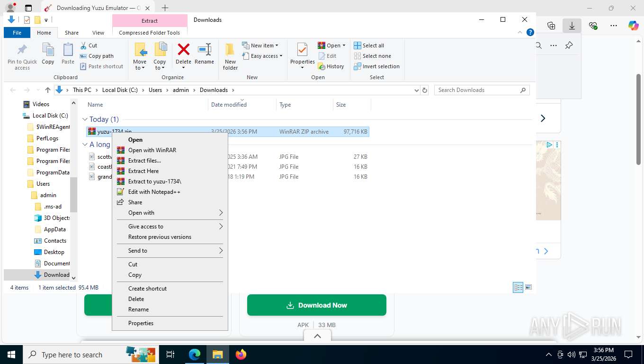Click Paste shortcut in ribbon
644x364 pixels.
pos(101,66)
